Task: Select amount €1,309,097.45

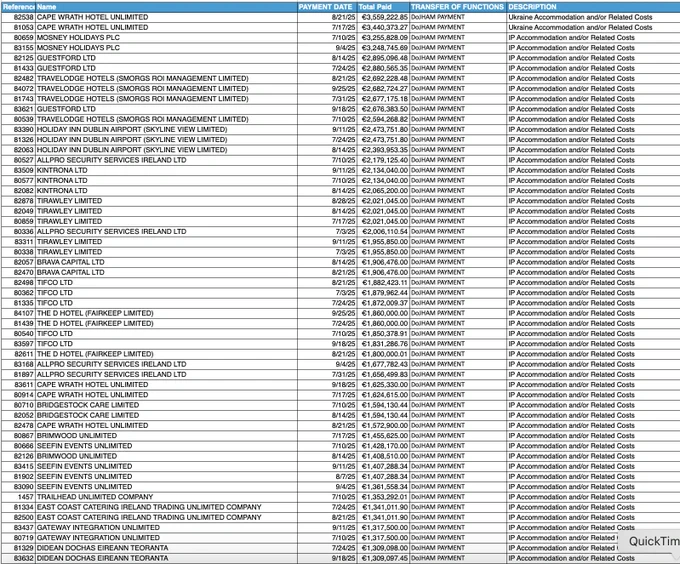Action: tap(385, 558)
